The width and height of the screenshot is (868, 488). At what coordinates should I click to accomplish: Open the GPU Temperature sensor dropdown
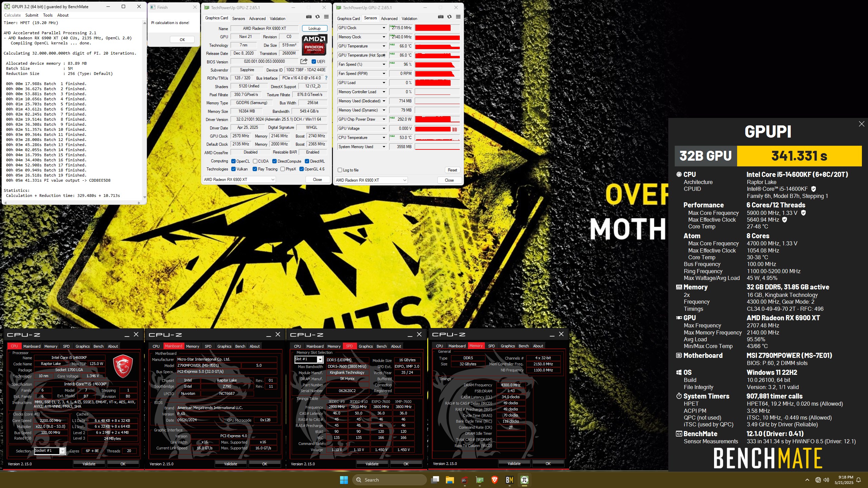click(384, 46)
